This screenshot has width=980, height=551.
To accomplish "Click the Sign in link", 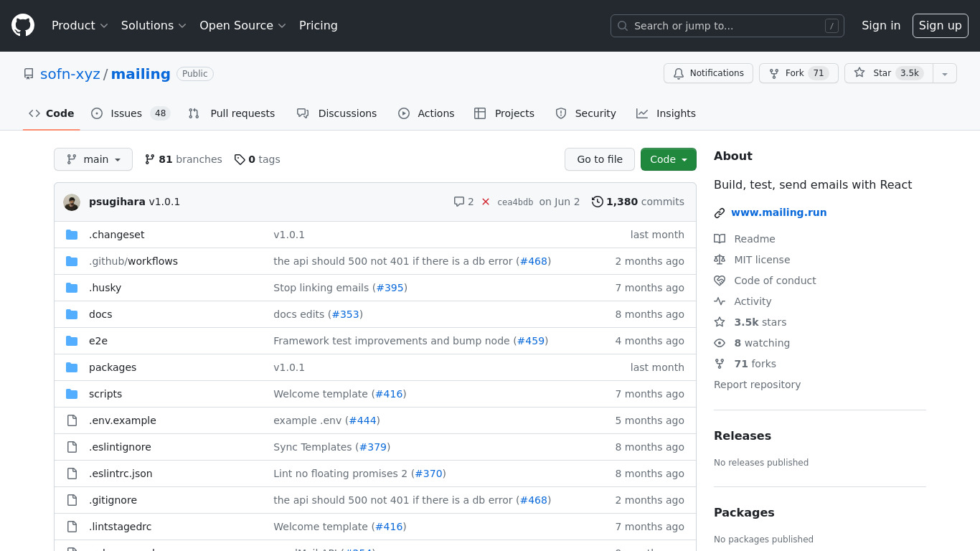I will 881,26.
